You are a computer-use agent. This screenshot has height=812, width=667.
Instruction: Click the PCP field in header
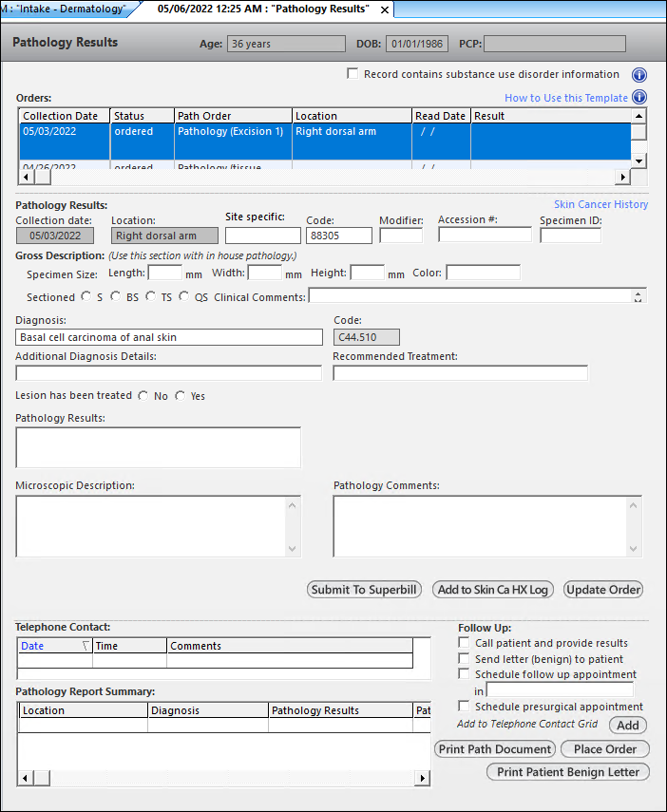click(x=555, y=44)
